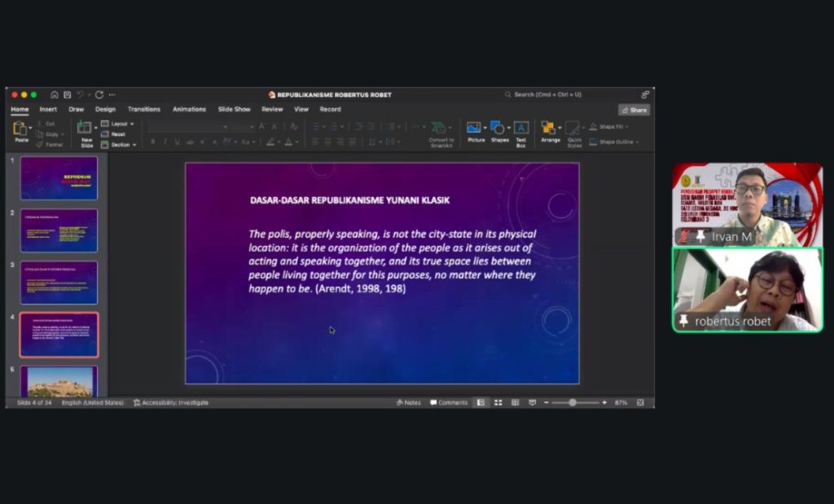Click the zoom in plus button
Screen dimensions: 834x504
click(x=604, y=402)
